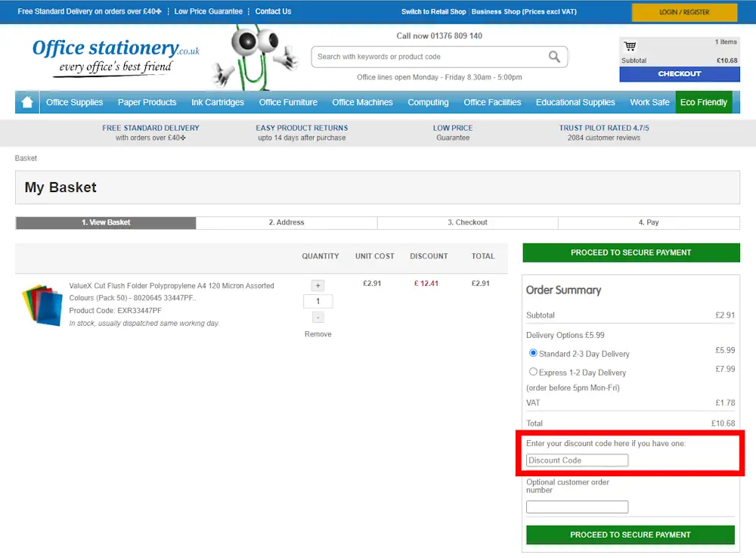Open the shopping cart icon
The image size is (756, 558).
630,46
